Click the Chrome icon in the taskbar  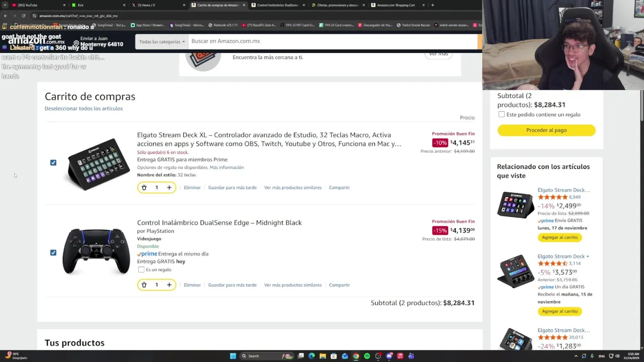pos(356,356)
